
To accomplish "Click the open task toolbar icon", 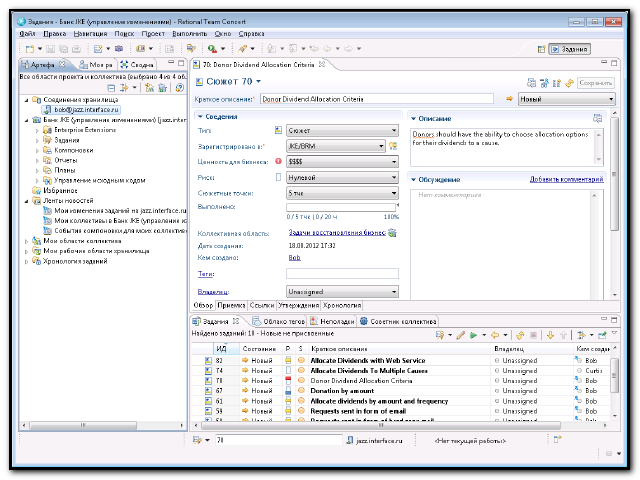I will [x=191, y=49].
